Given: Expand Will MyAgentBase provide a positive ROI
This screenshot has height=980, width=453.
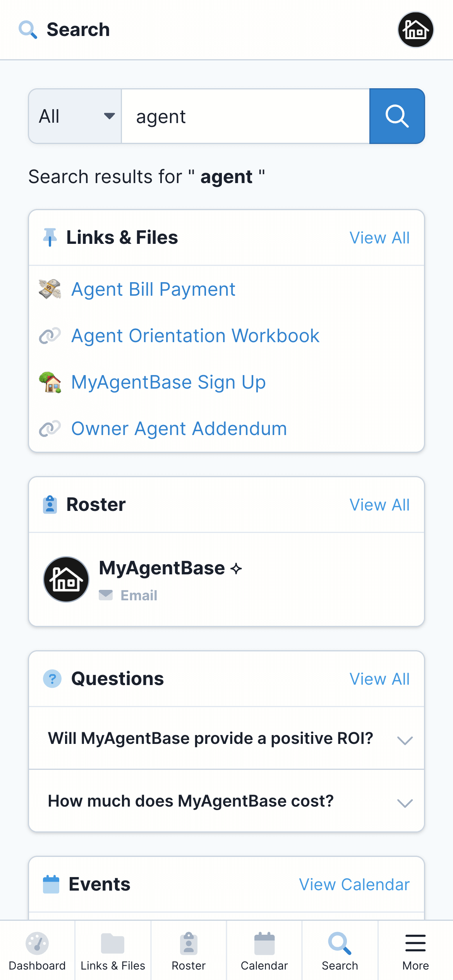Looking at the screenshot, I should 226,738.
